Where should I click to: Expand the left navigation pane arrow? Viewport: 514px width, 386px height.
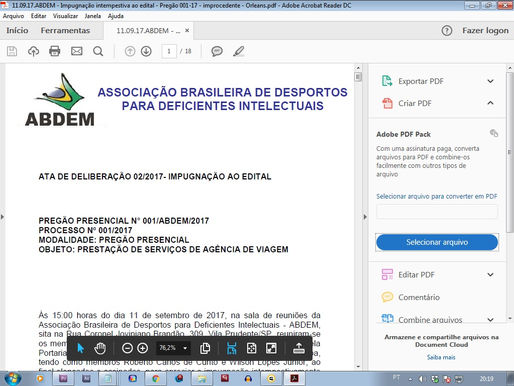coord(2,217)
